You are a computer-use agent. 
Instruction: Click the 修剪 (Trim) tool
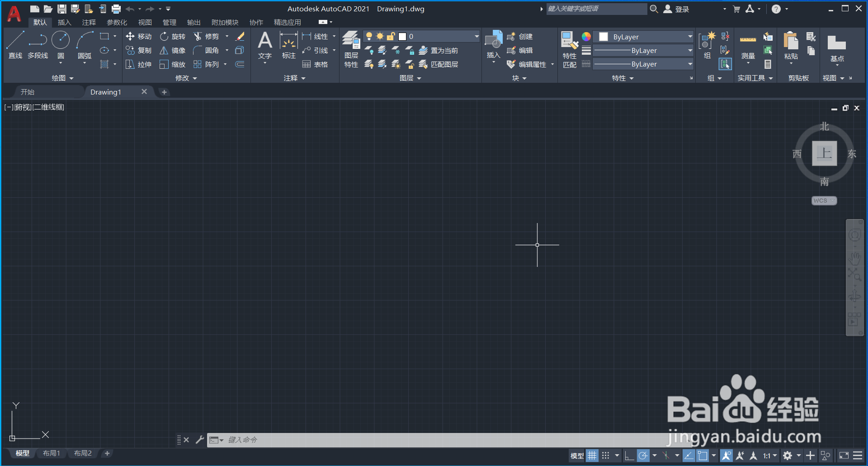coord(206,36)
